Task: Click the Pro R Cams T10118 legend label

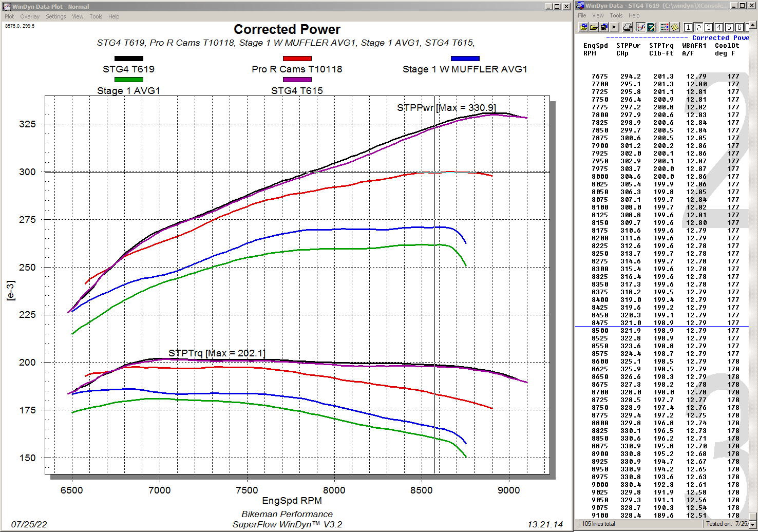Action: pyautogui.click(x=297, y=69)
